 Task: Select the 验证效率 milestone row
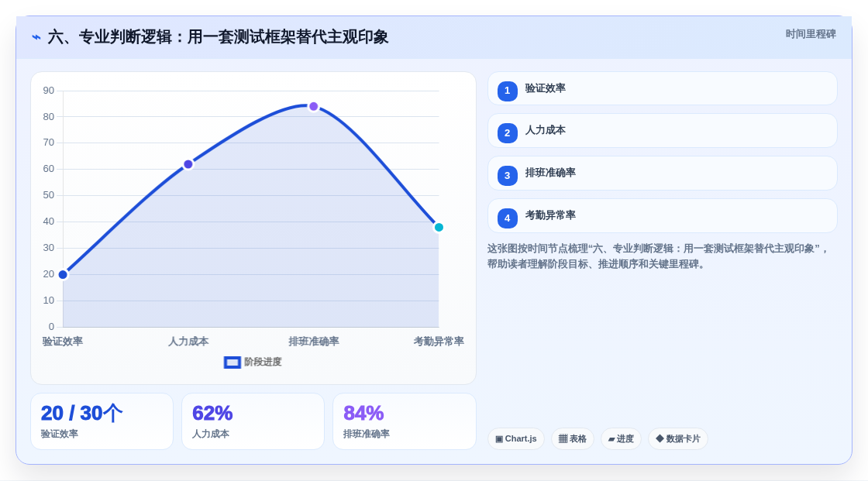(x=662, y=88)
